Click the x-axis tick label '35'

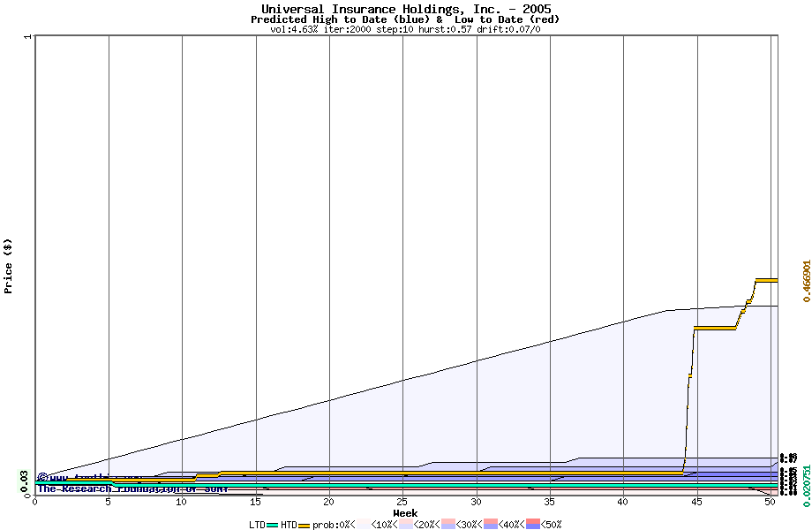(x=550, y=502)
